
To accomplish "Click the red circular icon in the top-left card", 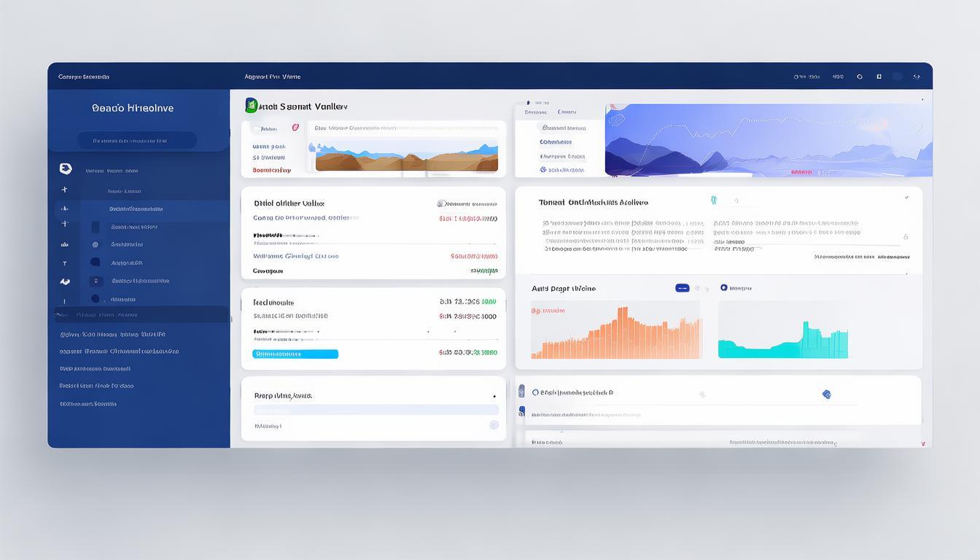I will [x=295, y=128].
